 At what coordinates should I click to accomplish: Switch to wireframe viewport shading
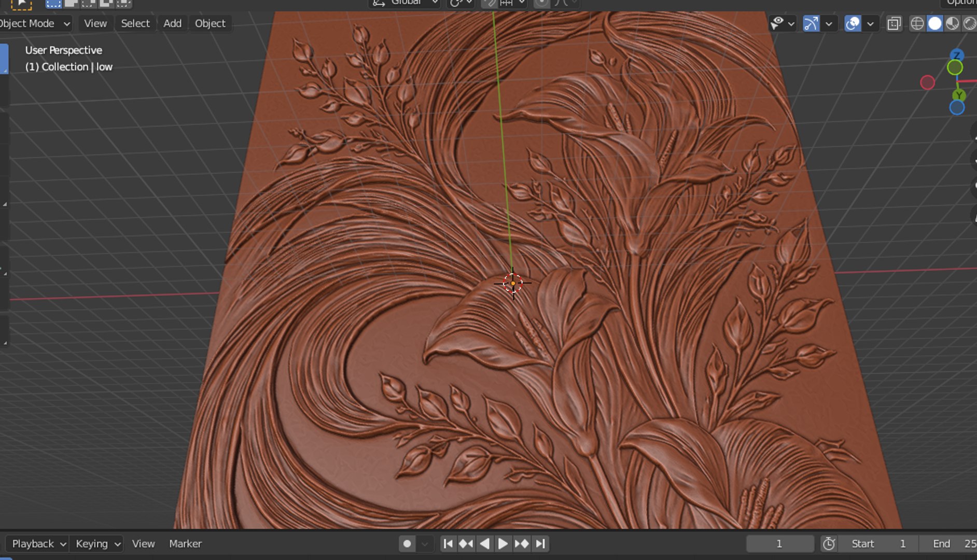(x=917, y=23)
